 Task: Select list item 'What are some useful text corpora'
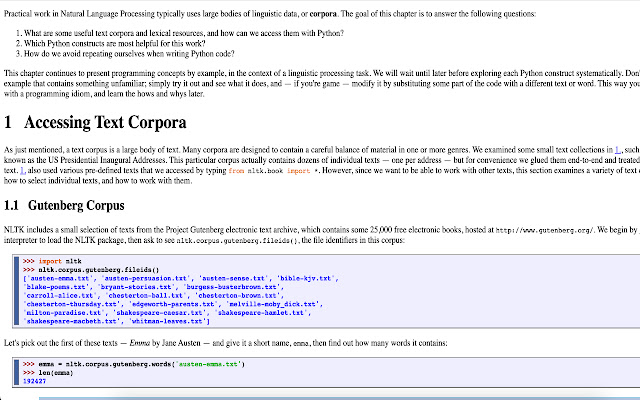[184, 33]
